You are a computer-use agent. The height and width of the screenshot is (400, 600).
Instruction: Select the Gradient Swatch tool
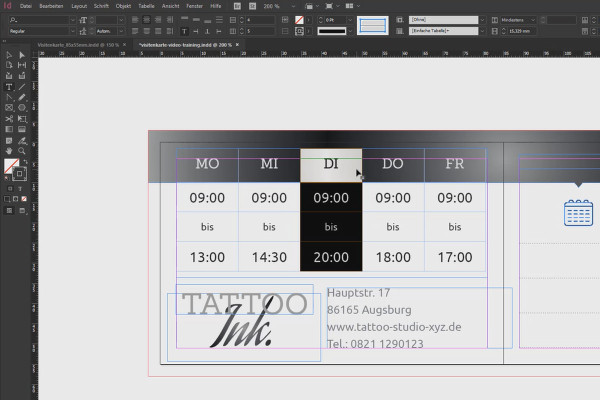tap(9, 129)
